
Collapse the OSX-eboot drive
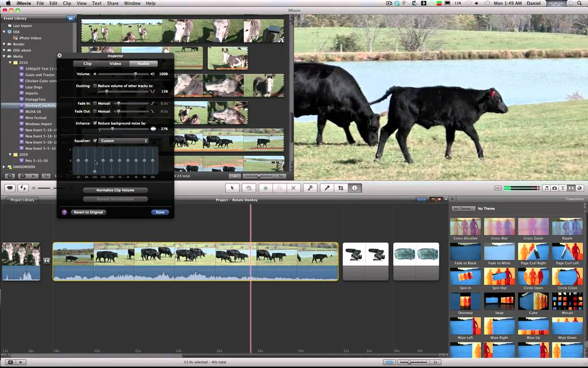tap(4, 50)
